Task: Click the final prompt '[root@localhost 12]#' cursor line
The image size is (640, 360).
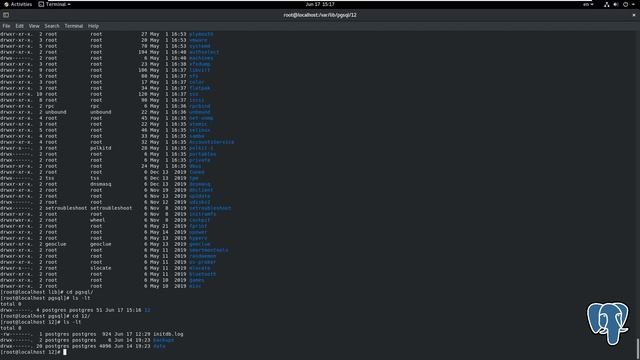Action: 33,352
